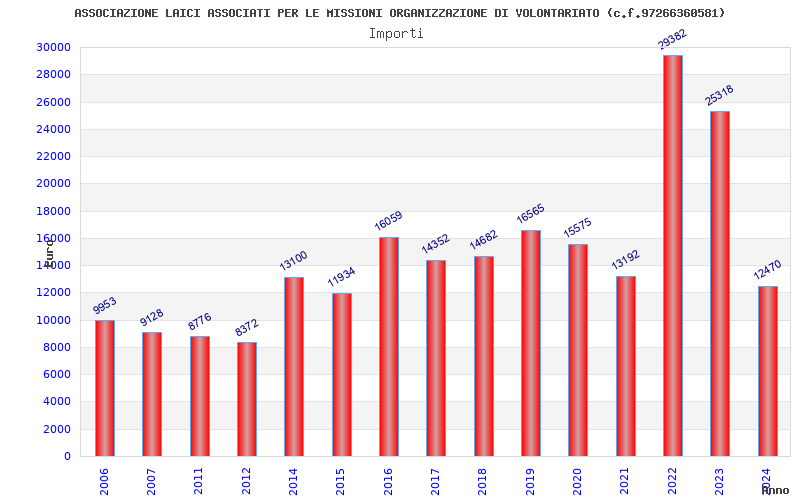Click the 2015 bar in the chart
This screenshot has height=500, width=800.
(x=342, y=374)
